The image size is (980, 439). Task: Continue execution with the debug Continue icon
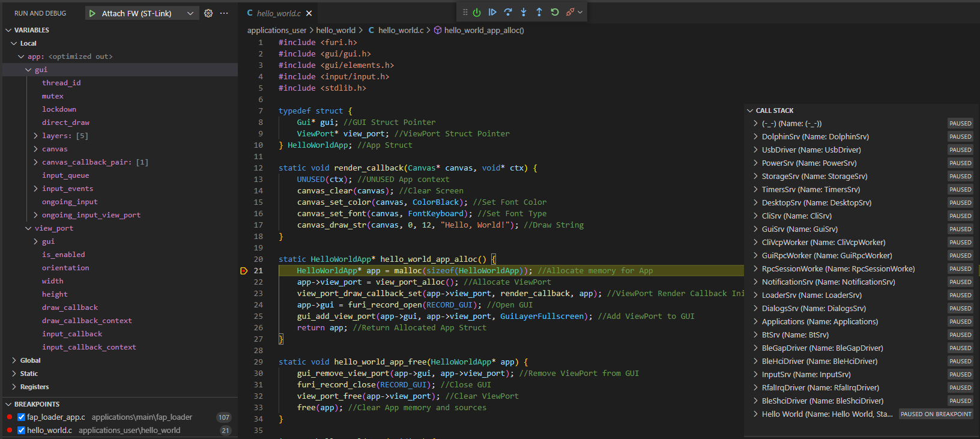click(x=492, y=12)
